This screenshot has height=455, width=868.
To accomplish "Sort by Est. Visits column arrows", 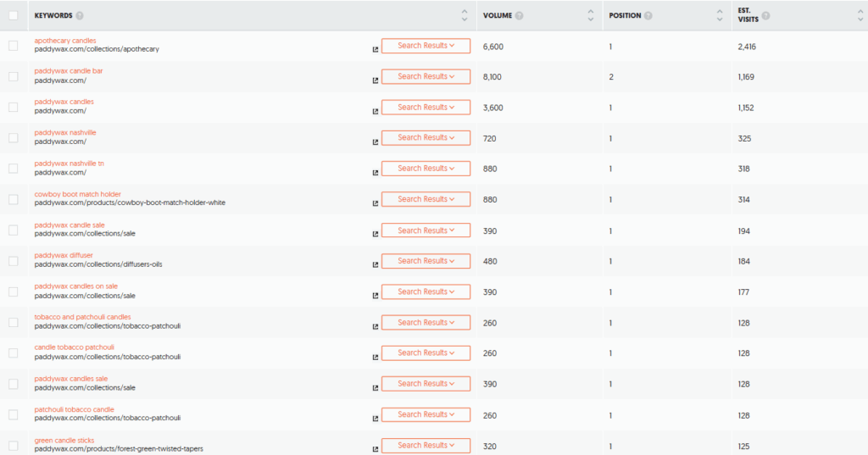I will coord(860,15).
